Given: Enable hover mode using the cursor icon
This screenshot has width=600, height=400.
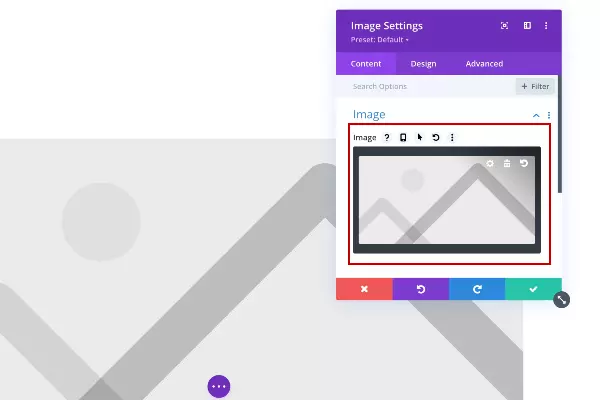Looking at the screenshot, I should click(x=420, y=137).
